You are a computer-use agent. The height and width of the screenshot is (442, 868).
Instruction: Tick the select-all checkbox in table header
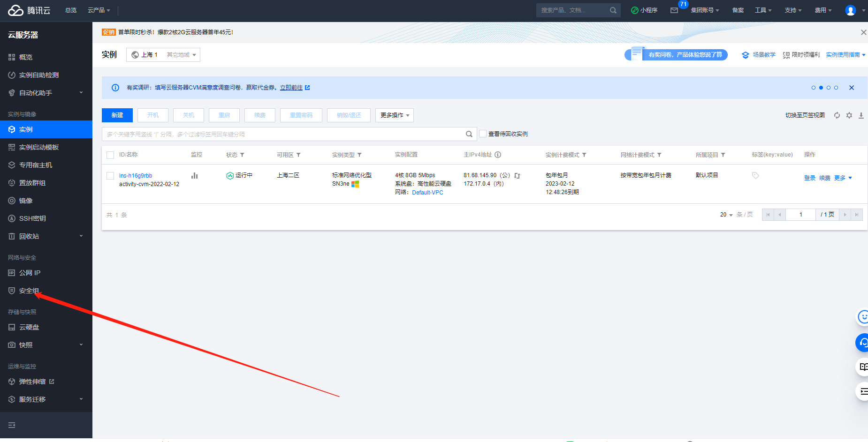[110, 155]
